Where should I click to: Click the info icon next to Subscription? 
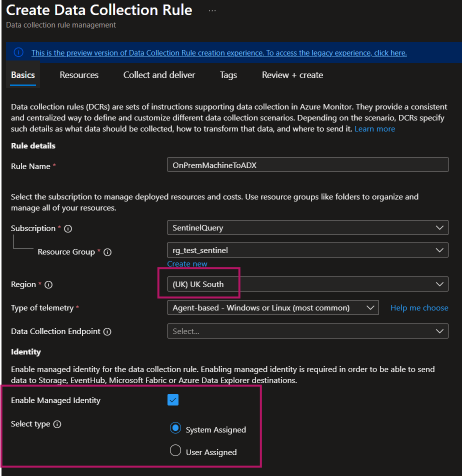[x=68, y=228]
